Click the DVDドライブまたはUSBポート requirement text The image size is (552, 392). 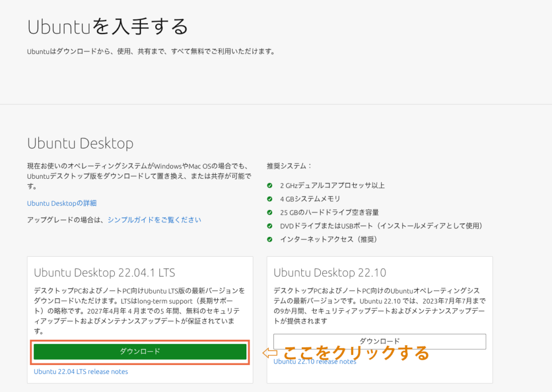(x=382, y=226)
